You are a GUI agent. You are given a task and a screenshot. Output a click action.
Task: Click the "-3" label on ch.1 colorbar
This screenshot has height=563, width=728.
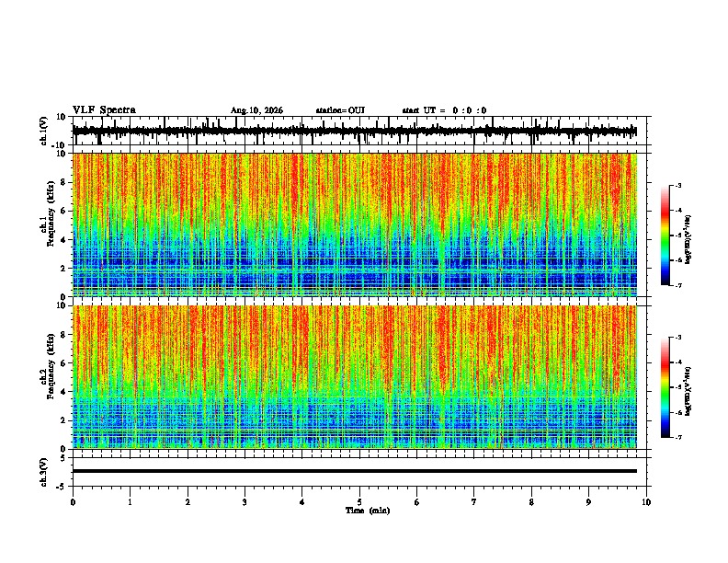[x=678, y=185]
